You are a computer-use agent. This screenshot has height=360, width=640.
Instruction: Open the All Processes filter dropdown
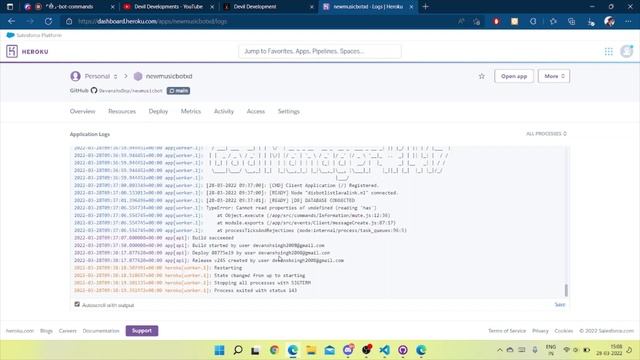(546, 133)
